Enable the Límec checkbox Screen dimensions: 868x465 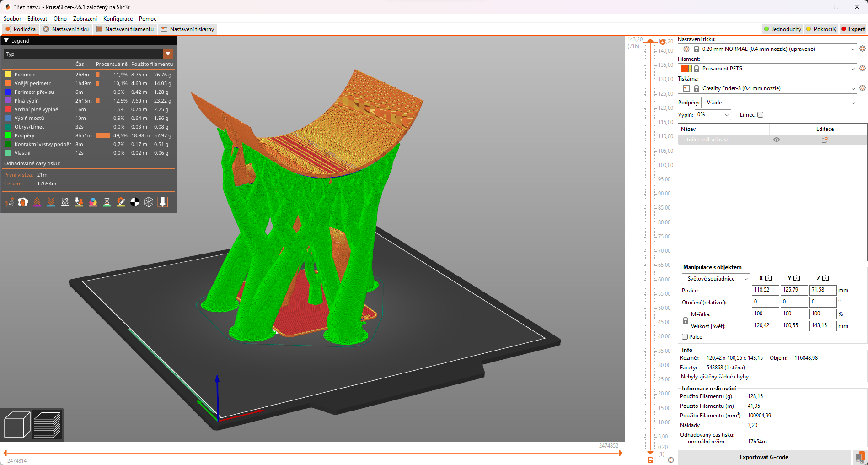(760, 115)
